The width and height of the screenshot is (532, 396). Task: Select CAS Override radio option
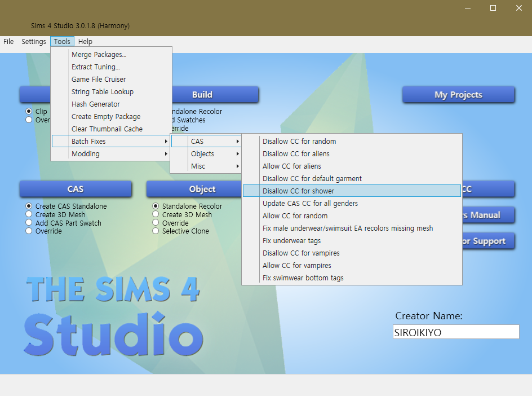pyautogui.click(x=44, y=231)
